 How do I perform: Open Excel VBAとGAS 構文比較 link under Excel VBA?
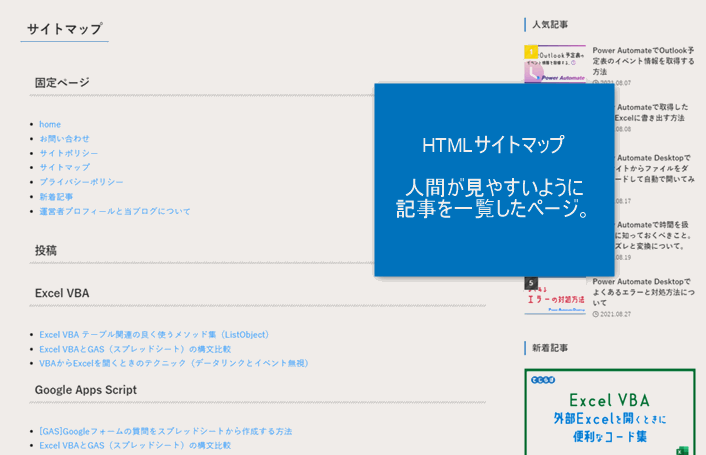[135, 349]
